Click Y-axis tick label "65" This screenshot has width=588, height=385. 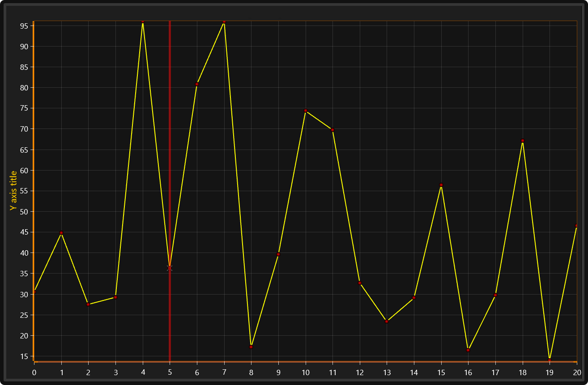pyautogui.click(x=24, y=150)
